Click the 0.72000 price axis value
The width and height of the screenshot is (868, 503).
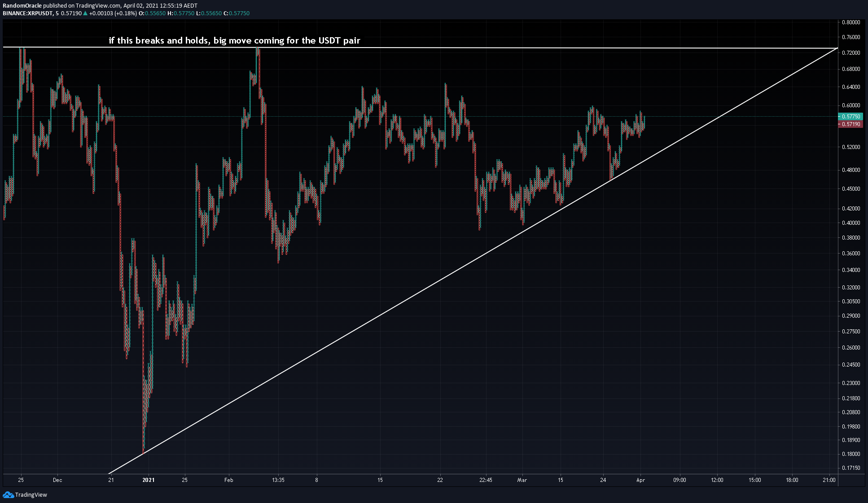point(851,52)
